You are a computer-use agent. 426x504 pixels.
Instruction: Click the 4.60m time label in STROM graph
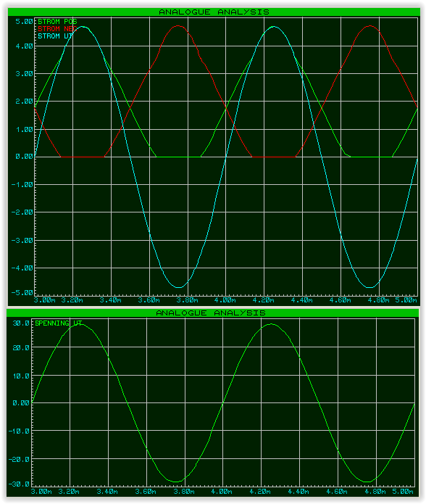[x=341, y=300]
